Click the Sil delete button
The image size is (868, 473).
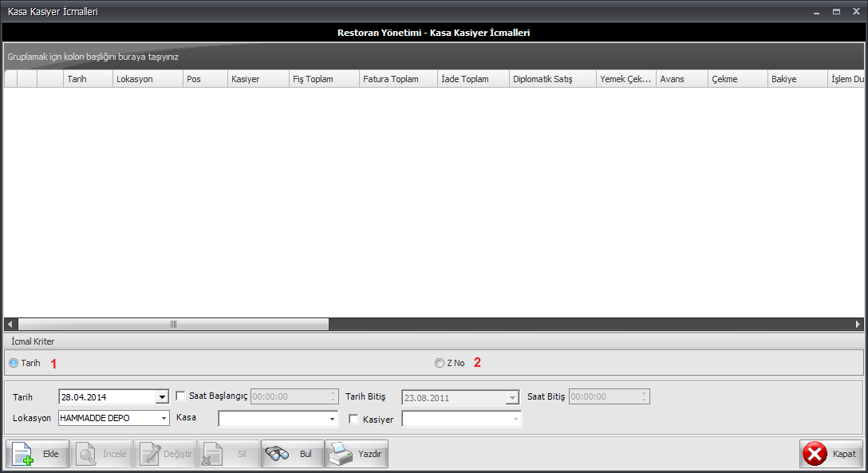point(229,454)
